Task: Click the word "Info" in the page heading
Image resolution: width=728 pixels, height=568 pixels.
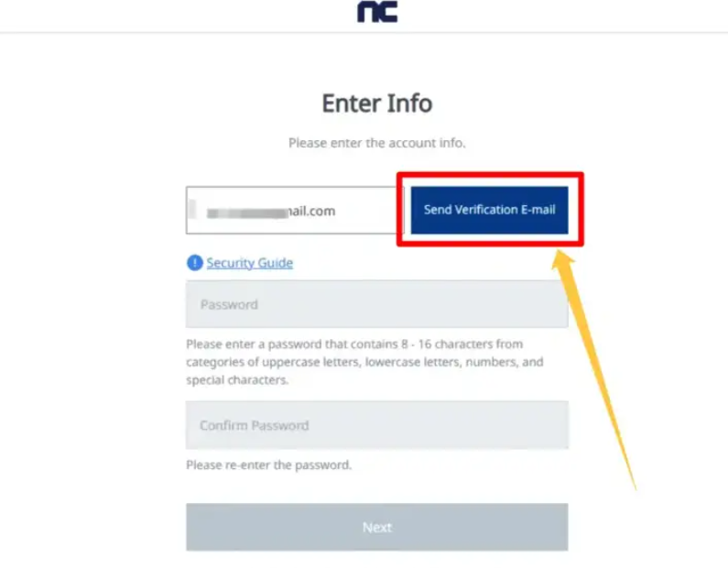Action: (408, 104)
